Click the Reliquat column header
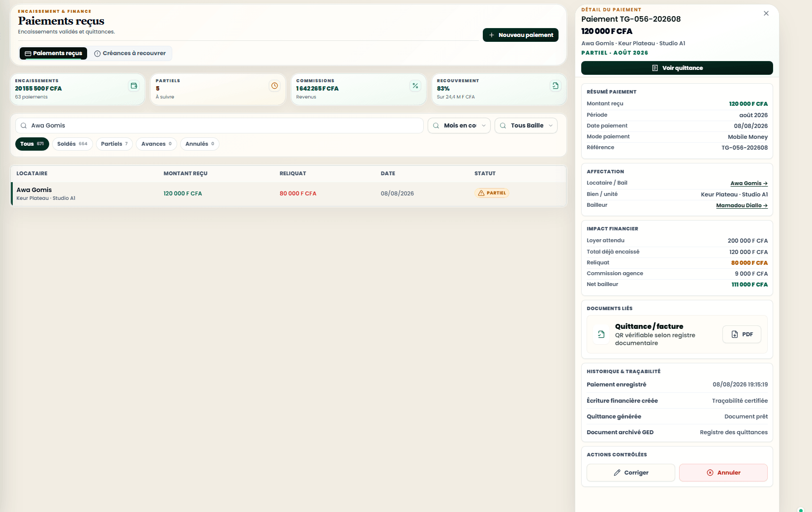Viewport: 812px width, 512px height. 293,173
